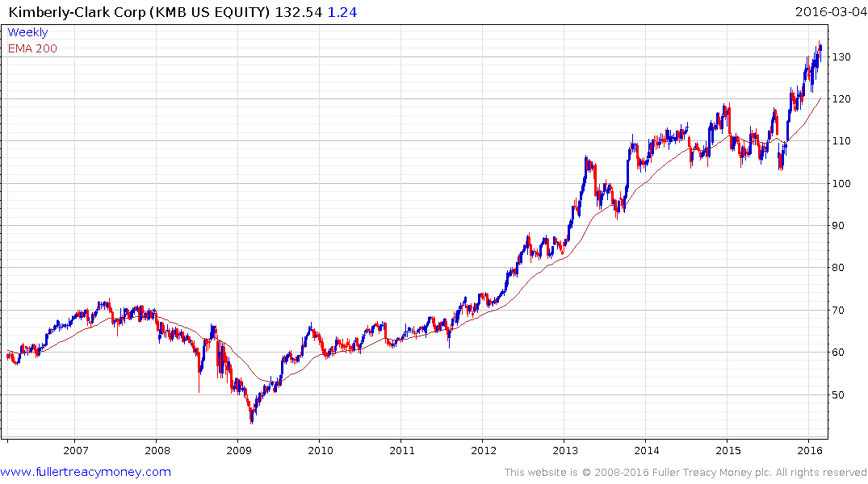The height and width of the screenshot is (484, 868).
Task: Click the EMA 200 legend label
Action: click(32, 48)
